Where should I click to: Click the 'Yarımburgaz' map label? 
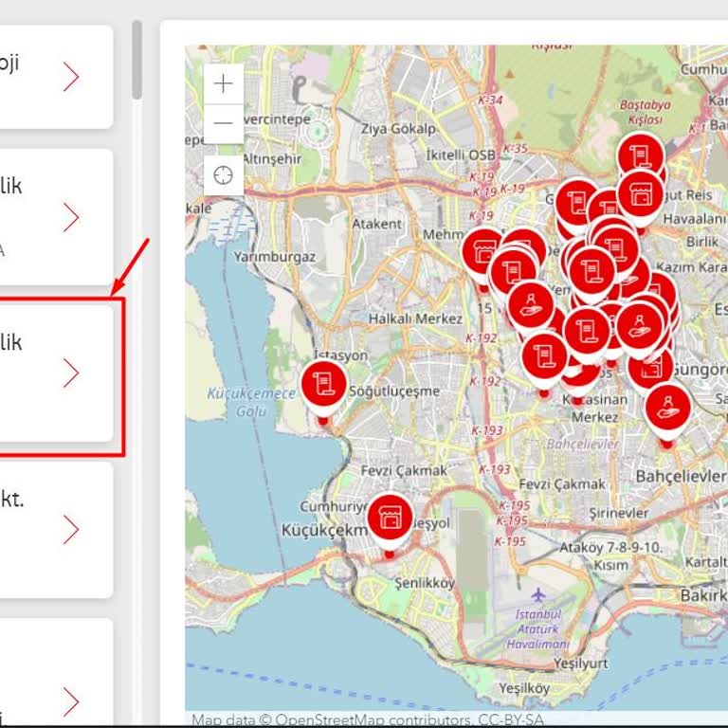[x=275, y=257]
